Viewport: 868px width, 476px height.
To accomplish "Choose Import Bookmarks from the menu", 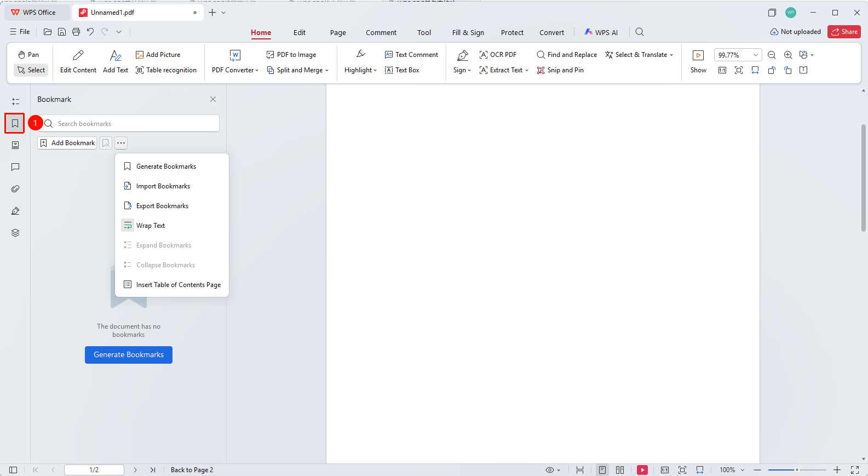I will click(172, 186).
